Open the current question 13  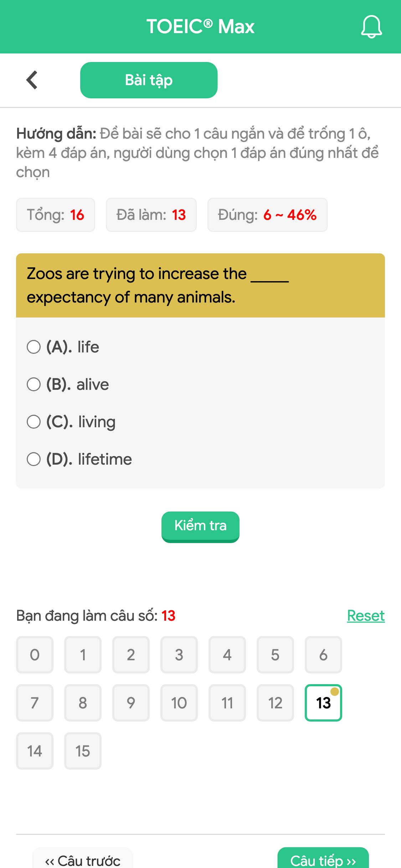[x=323, y=702]
